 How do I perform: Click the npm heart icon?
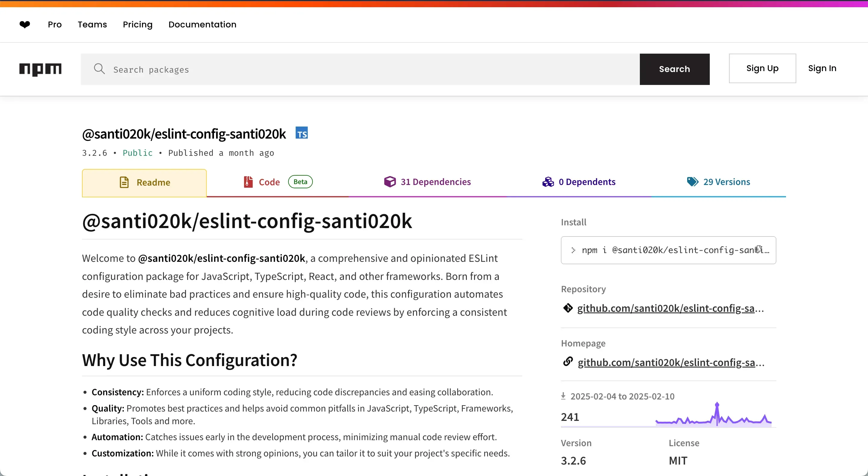25,25
